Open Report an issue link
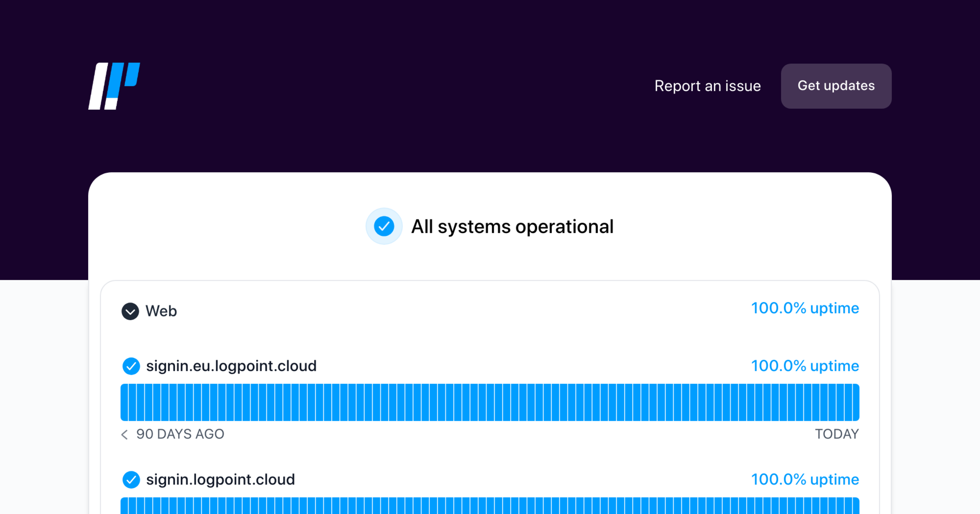 coord(707,86)
